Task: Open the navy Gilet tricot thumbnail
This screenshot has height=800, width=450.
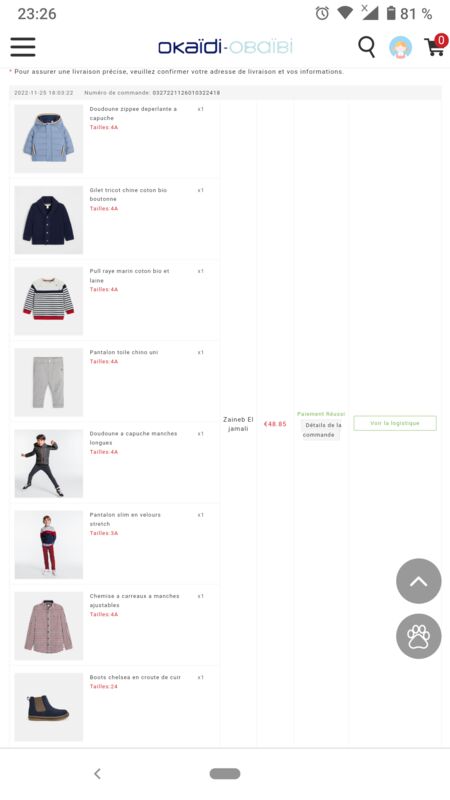Action: 48,220
